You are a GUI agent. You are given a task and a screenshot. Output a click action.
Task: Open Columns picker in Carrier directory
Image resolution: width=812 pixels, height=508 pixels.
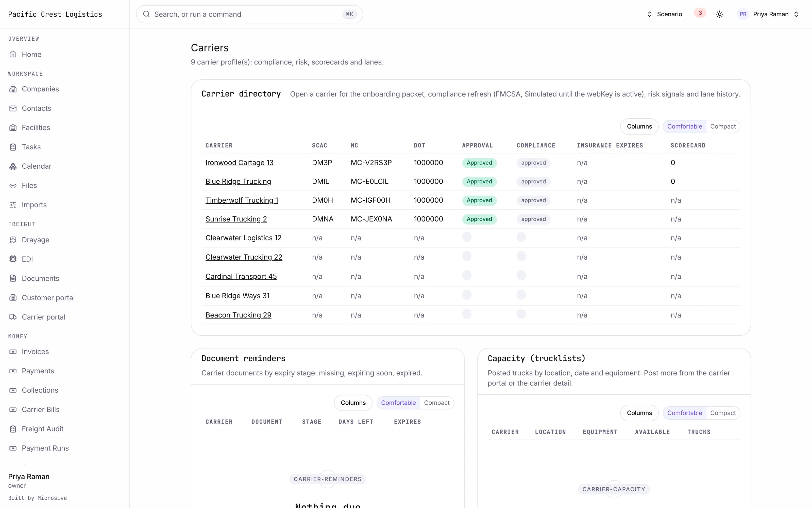click(639, 126)
